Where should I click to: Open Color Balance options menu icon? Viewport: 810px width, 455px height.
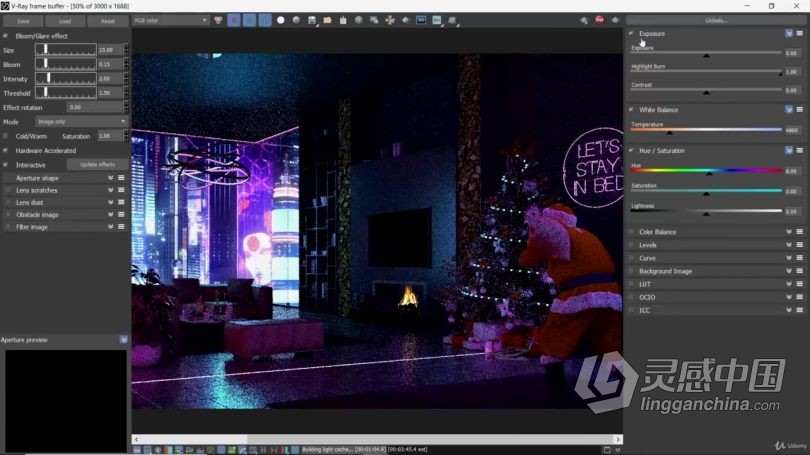pyautogui.click(x=800, y=232)
